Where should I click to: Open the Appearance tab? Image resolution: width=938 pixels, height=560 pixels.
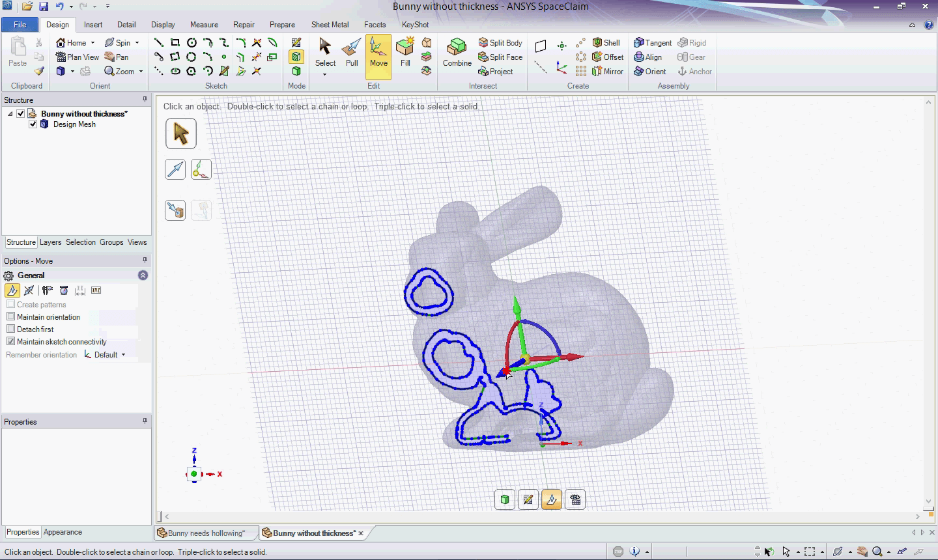click(x=63, y=532)
